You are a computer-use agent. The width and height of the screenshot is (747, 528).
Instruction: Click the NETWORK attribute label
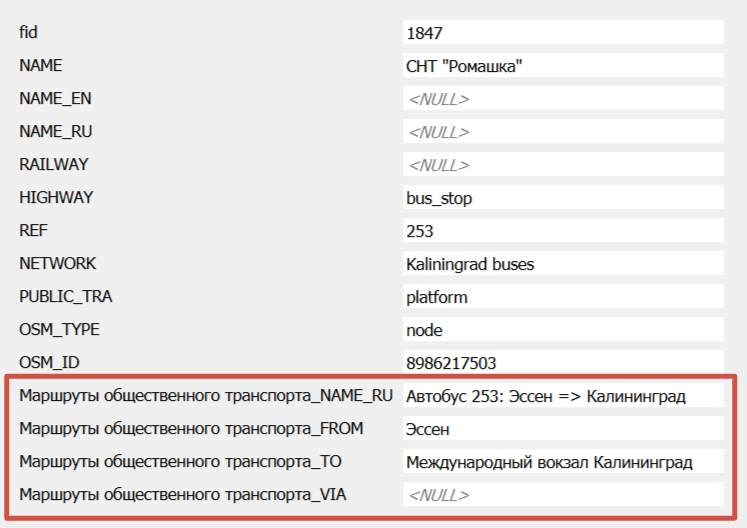[58, 264]
